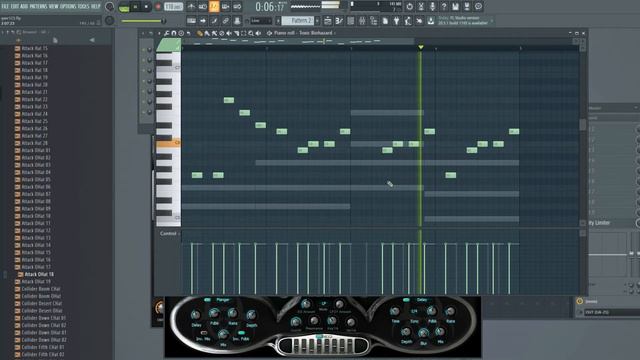640x360 pixels.
Task: Click the yellow playhead marker on the timeline
Action: pyautogui.click(x=421, y=47)
